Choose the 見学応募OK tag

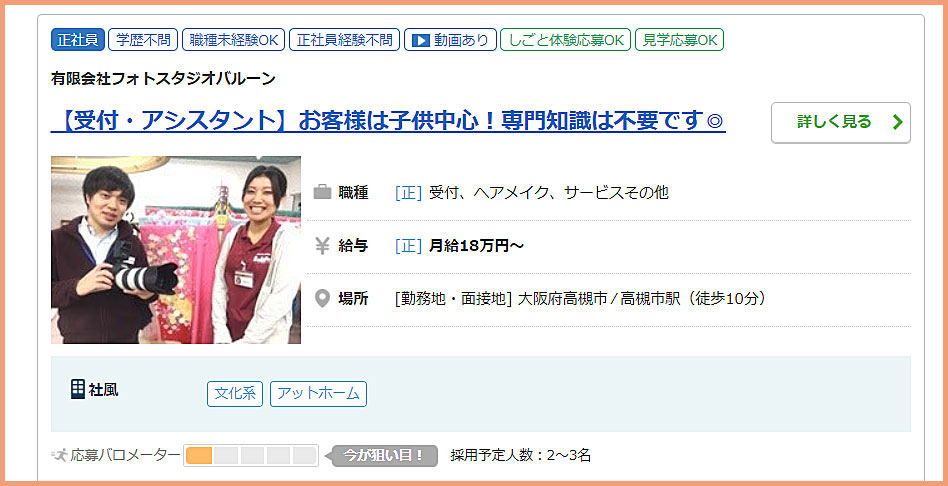(679, 40)
